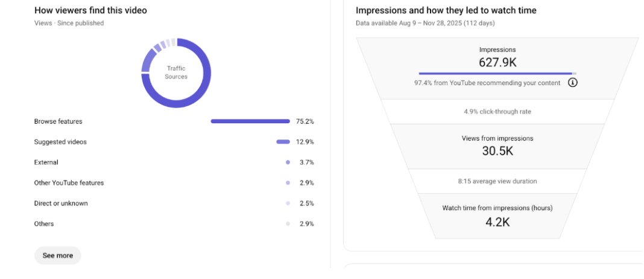
Task: Select the Others traffic source row
Action: click(x=44, y=224)
